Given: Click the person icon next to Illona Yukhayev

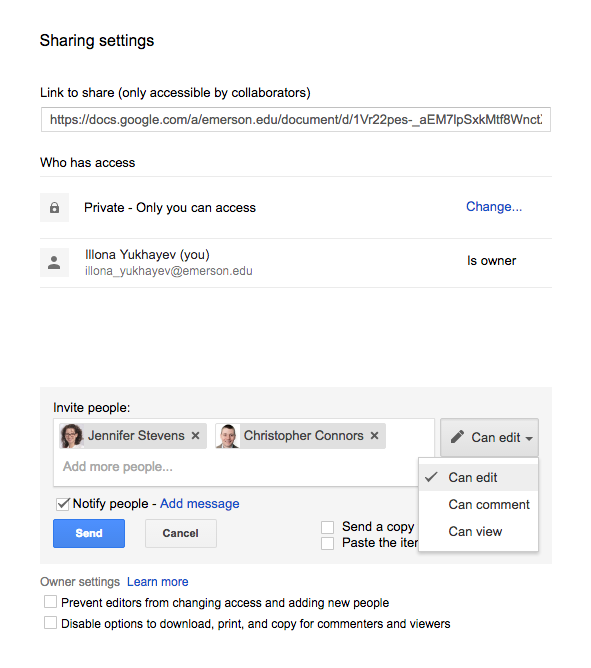Looking at the screenshot, I should 54,262.
